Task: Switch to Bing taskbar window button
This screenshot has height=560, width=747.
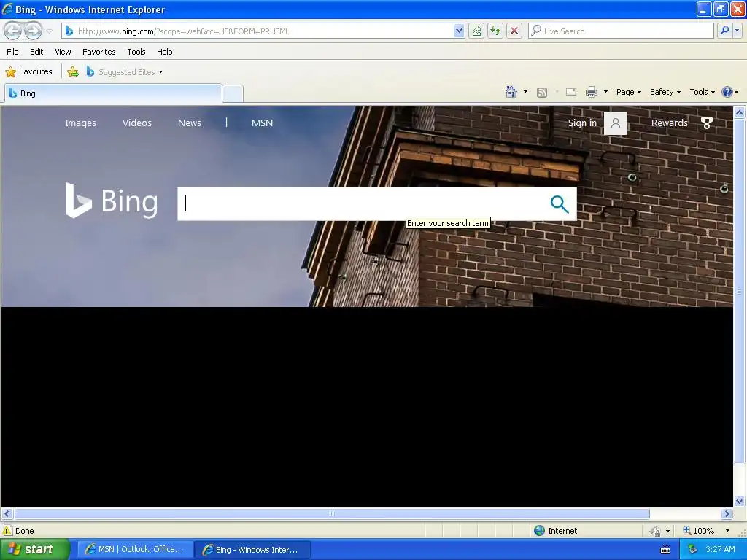Action: pos(252,550)
